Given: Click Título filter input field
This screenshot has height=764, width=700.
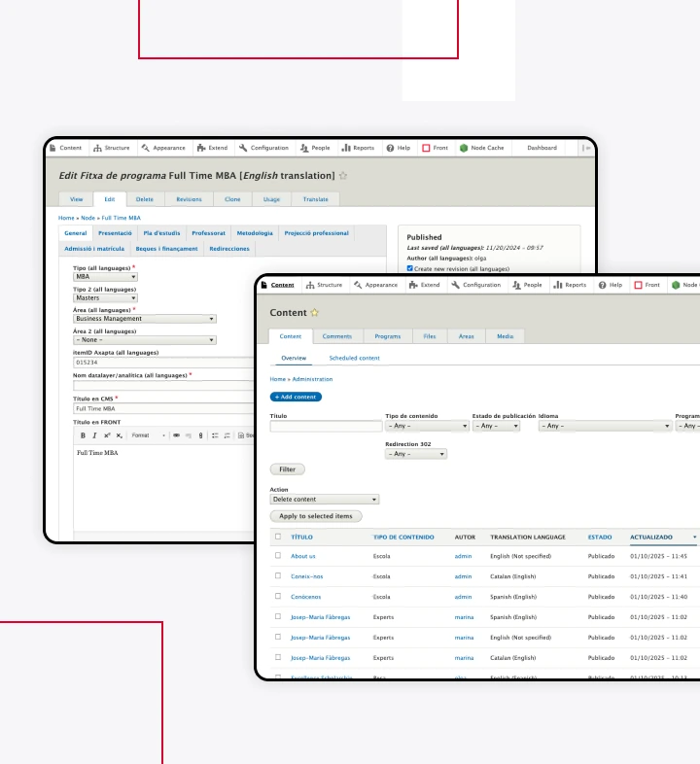Looking at the screenshot, I should 326,427.
